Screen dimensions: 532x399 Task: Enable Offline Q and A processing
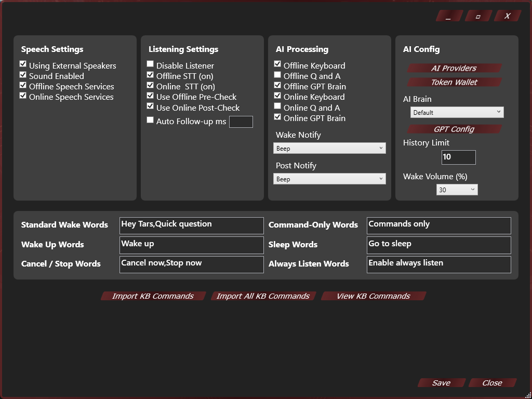277,75
